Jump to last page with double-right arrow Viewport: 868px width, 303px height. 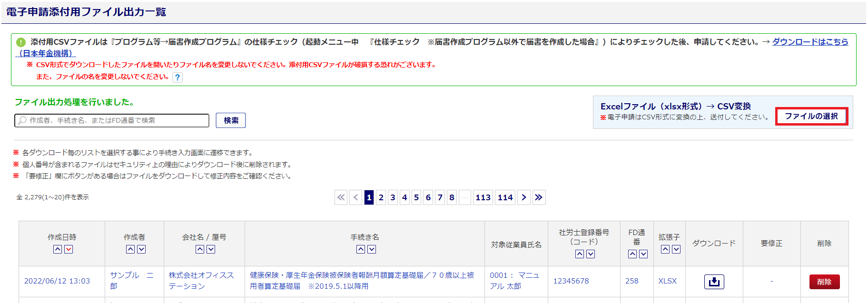(x=539, y=197)
